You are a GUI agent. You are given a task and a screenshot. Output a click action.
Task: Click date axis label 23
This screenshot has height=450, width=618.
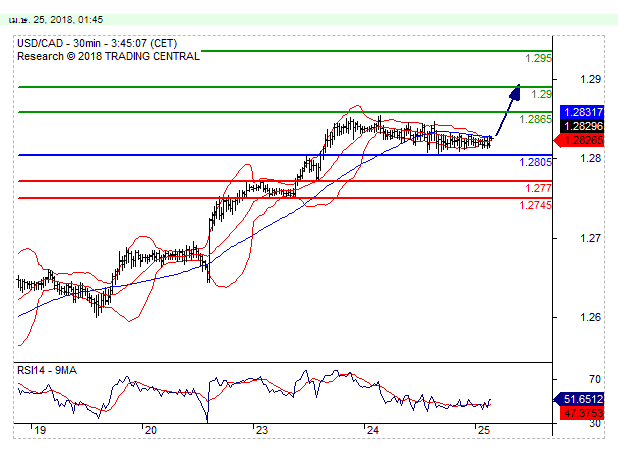tap(262, 430)
